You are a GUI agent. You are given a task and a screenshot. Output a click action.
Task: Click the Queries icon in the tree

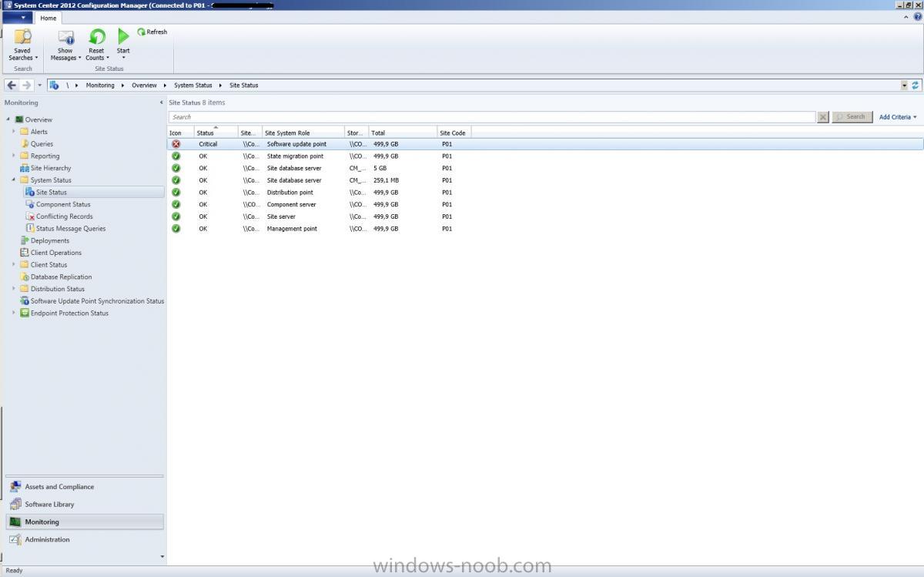[25, 144]
